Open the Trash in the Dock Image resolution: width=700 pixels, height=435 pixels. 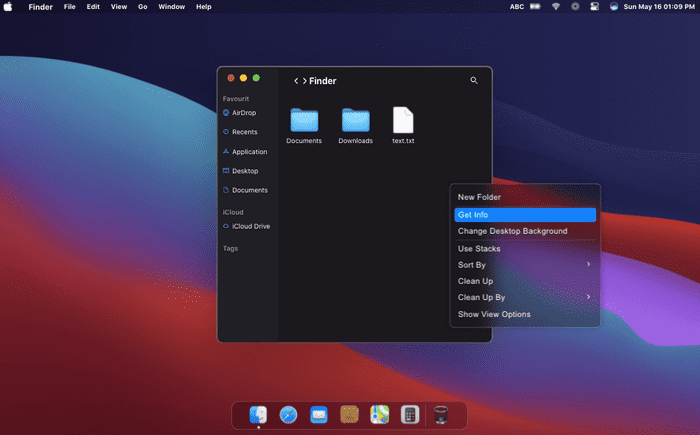[x=441, y=415]
